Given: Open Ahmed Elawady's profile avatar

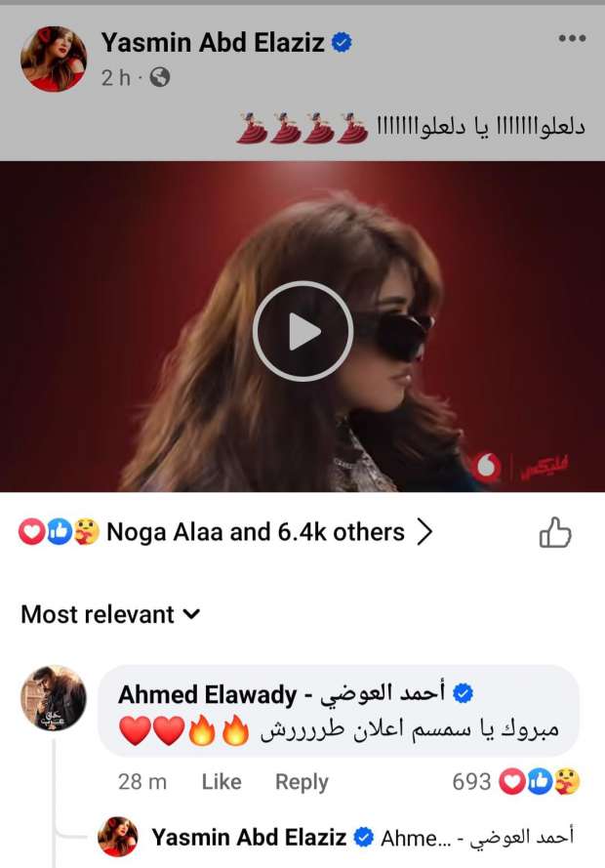Looking at the screenshot, I should tap(54, 697).
